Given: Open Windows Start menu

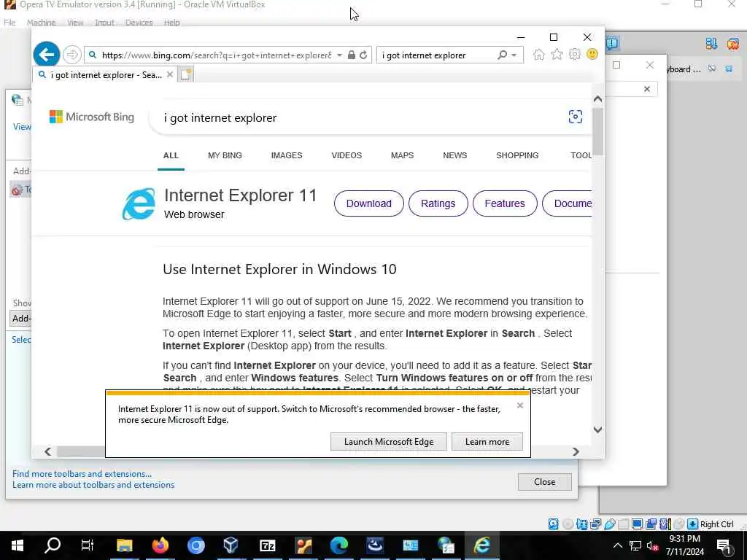Looking at the screenshot, I should click(x=18, y=545).
